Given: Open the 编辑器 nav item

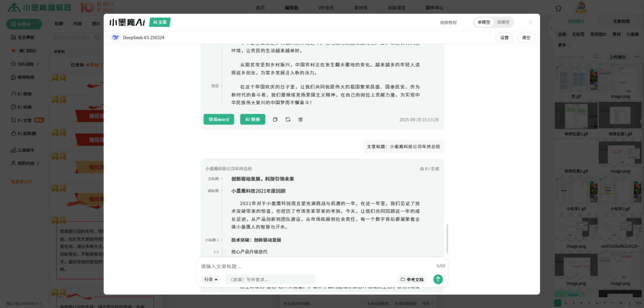Looking at the screenshot, I should (x=292, y=8).
